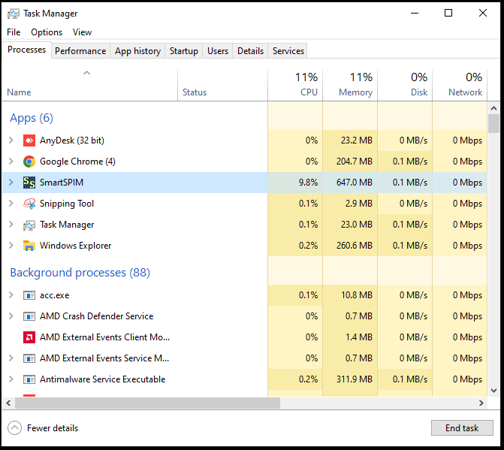This screenshot has width=504, height=450.
Task: Switch to the Details tab
Action: [x=250, y=51]
